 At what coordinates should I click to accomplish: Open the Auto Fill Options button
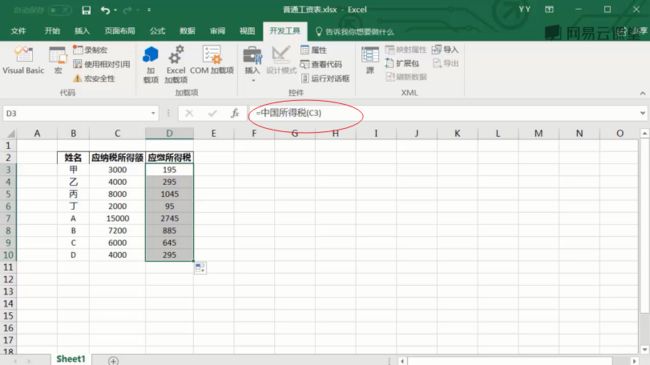(200, 268)
